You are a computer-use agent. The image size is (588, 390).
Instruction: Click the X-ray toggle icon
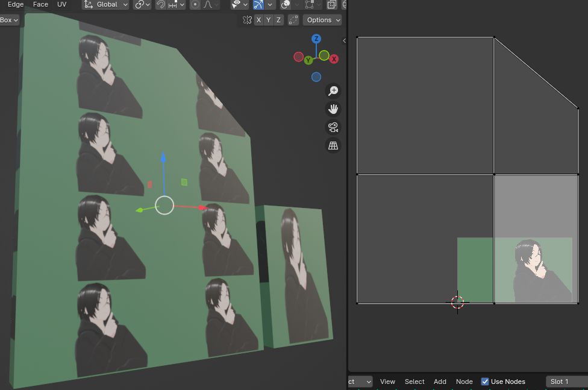pyautogui.click(x=332, y=4)
